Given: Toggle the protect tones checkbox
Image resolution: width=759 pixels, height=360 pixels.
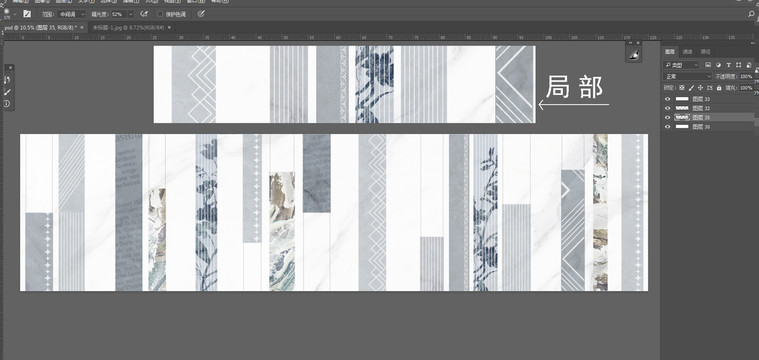Looking at the screenshot, I should [160, 14].
